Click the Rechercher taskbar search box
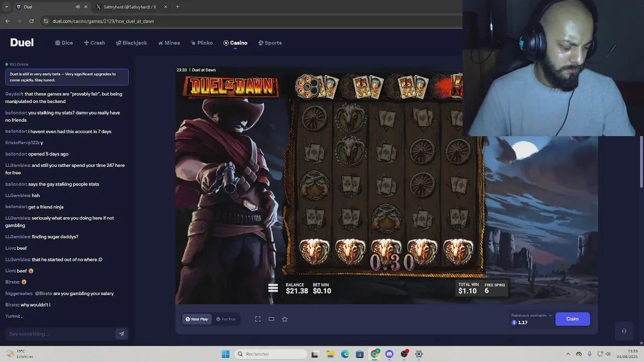The width and height of the screenshot is (644, 362). (x=271, y=354)
